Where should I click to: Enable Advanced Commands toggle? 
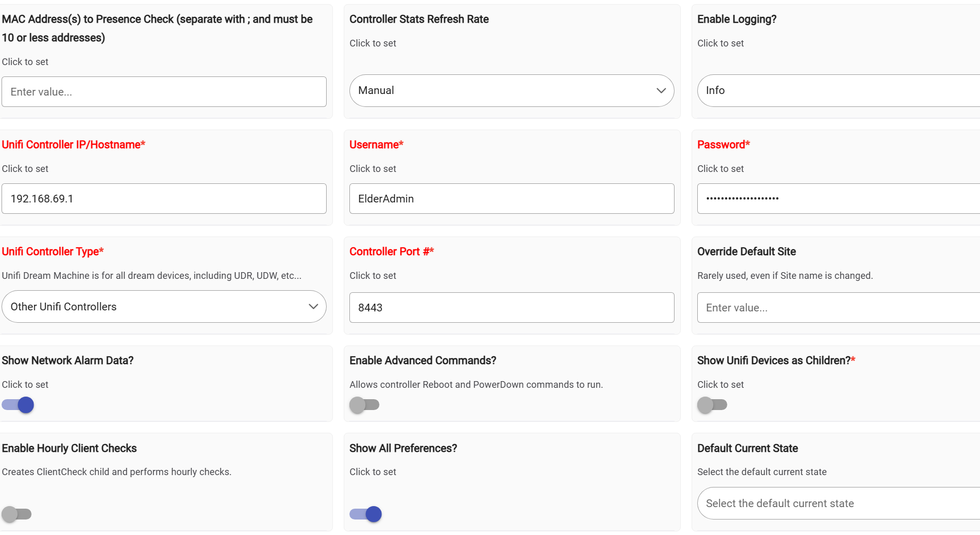pyautogui.click(x=364, y=405)
